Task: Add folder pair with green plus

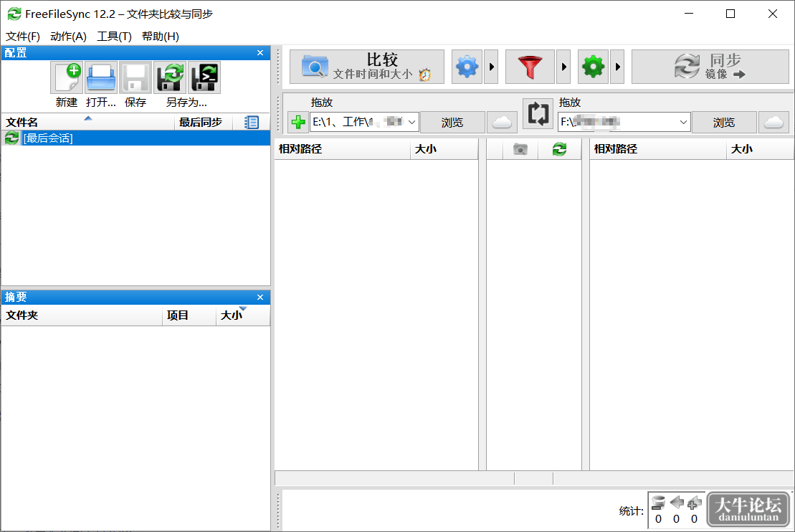Action: [x=298, y=122]
